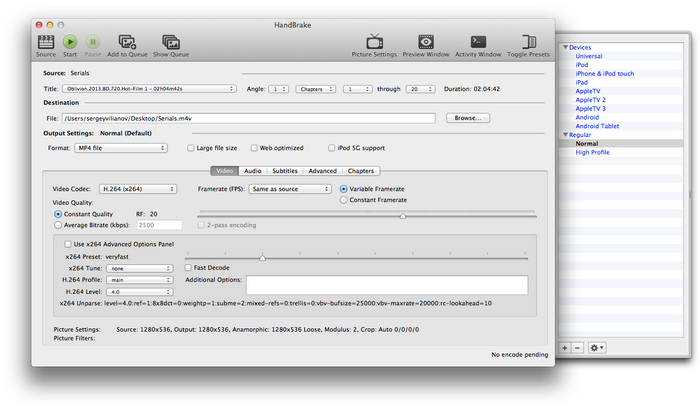Switch to the Subtitles tab
Image resolution: width=700 pixels, height=410 pixels.
[x=285, y=171]
